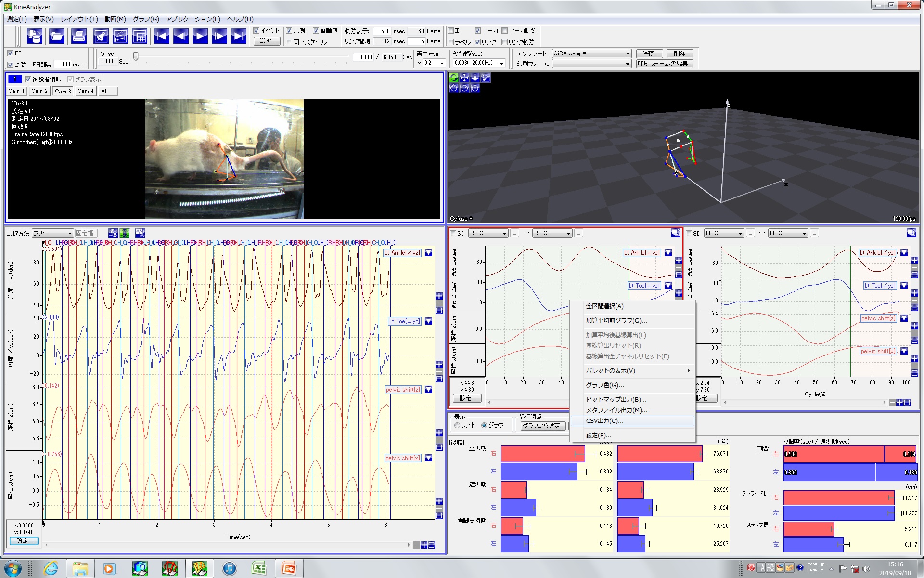Choose CSV出力(C)... from context menu
The height and width of the screenshot is (578, 924).
pyautogui.click(x=604, y=421)
